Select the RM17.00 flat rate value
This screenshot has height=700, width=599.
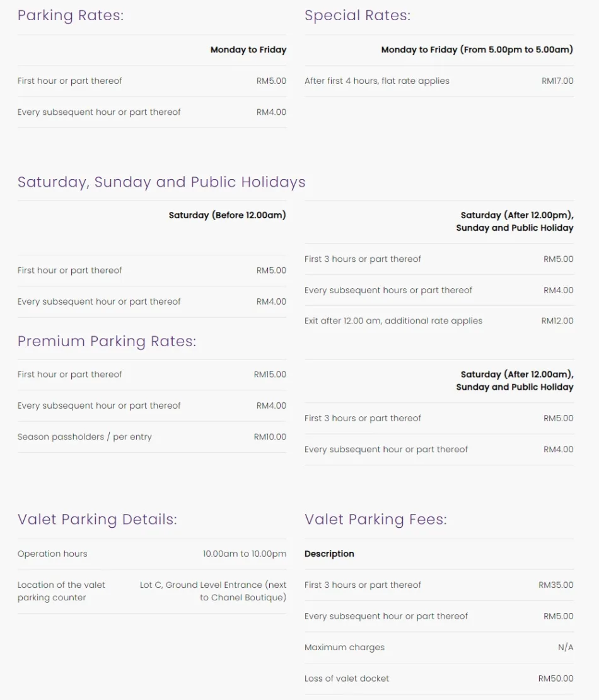(x=557, y=81)
